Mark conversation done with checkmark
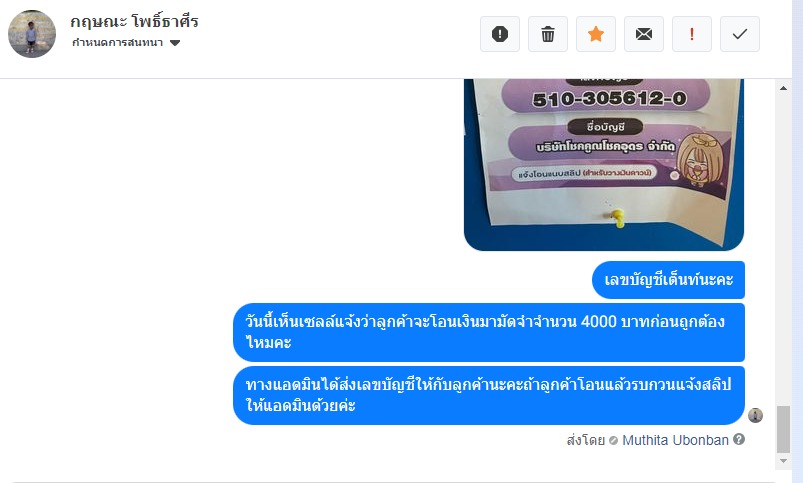The height and width of the screenshot is (483, 803). 740,34
